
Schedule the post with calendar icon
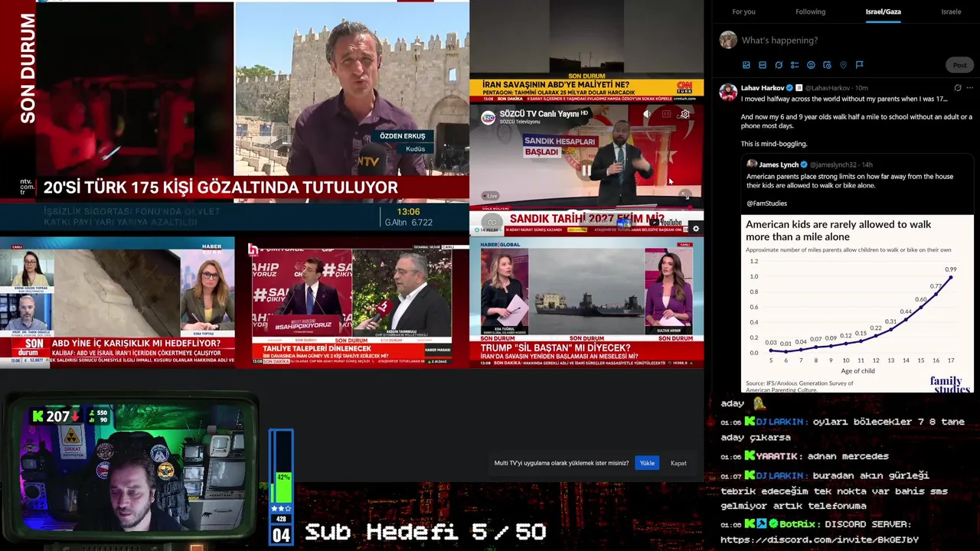click(x=827, y=65)
